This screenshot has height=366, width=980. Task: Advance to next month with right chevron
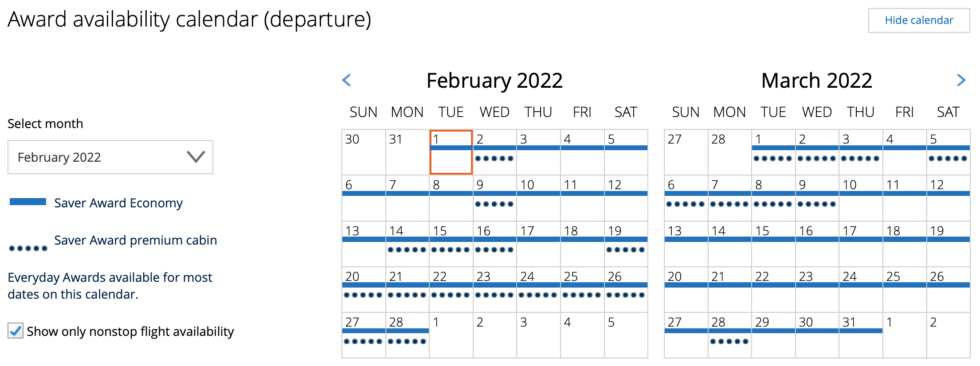960,80
